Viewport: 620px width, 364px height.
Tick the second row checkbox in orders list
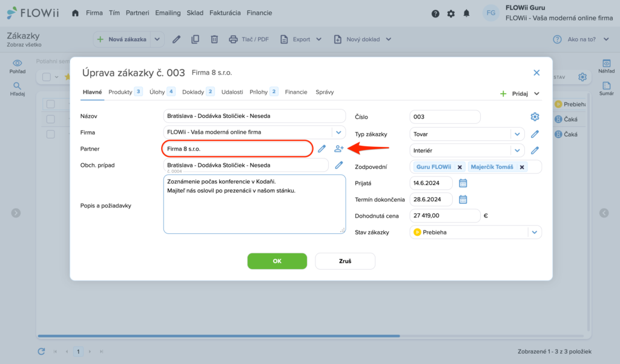(x=51, y=119)
